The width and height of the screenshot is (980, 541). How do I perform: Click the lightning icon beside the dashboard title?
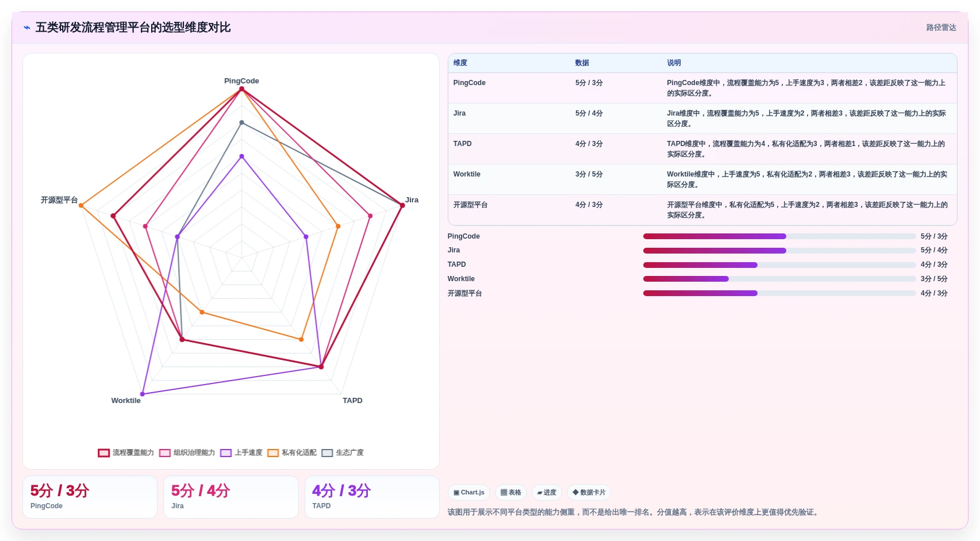tap(27, 28)
